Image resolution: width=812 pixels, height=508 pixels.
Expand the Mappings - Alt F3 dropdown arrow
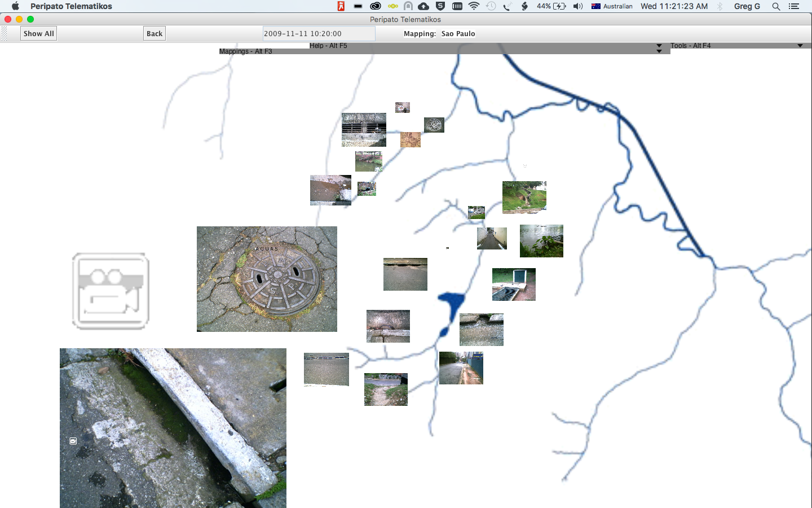click(659, 51)
